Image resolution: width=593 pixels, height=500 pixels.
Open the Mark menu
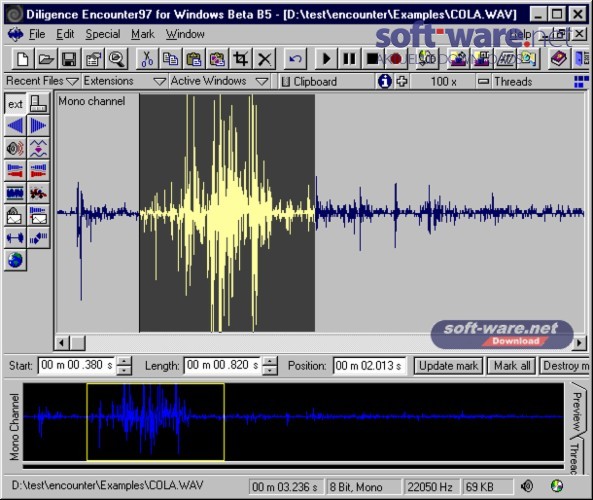coord(143,34)
